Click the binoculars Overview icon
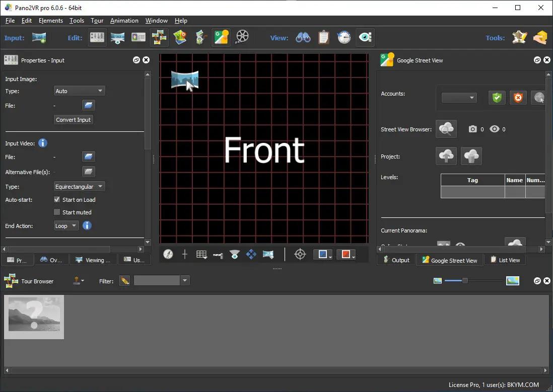Image resolution: width=553 pixels, height=392 pixels. pyautogui.click(x=303, y=37)
